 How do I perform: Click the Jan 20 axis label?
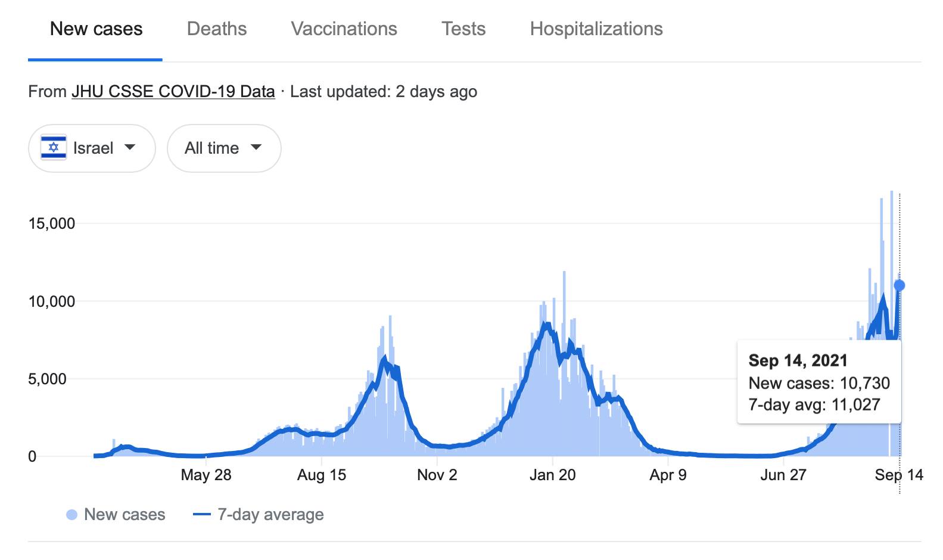(552, 475)
